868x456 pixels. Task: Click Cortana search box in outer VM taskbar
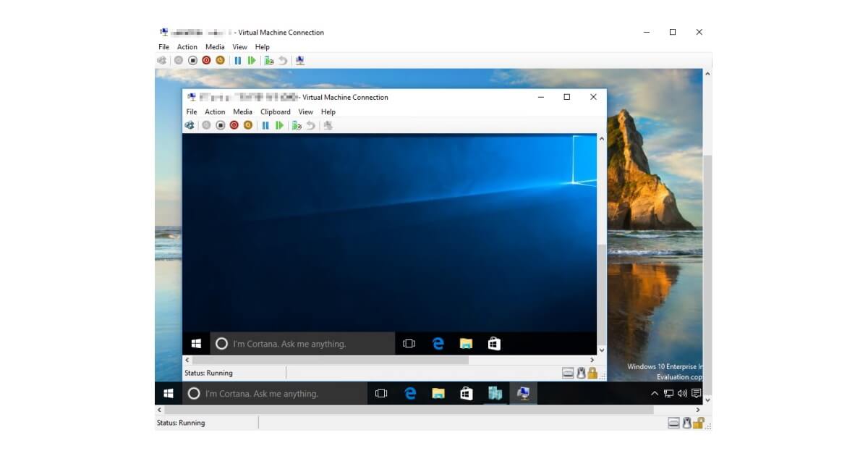[x=275, y=394]
